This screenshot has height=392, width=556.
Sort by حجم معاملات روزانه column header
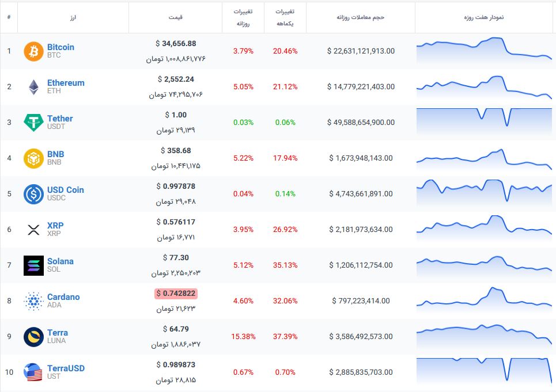(361, 17)
